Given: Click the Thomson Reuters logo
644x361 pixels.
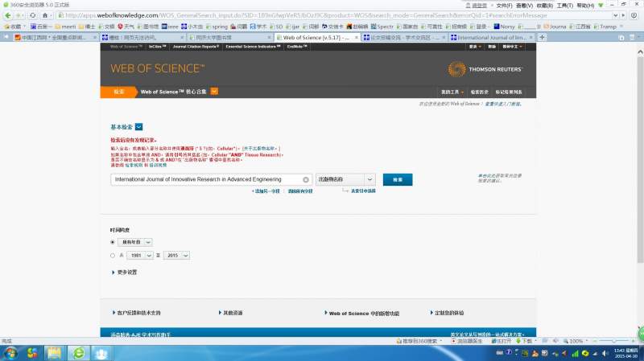Looking at the screenshot, I should [485, 69].
